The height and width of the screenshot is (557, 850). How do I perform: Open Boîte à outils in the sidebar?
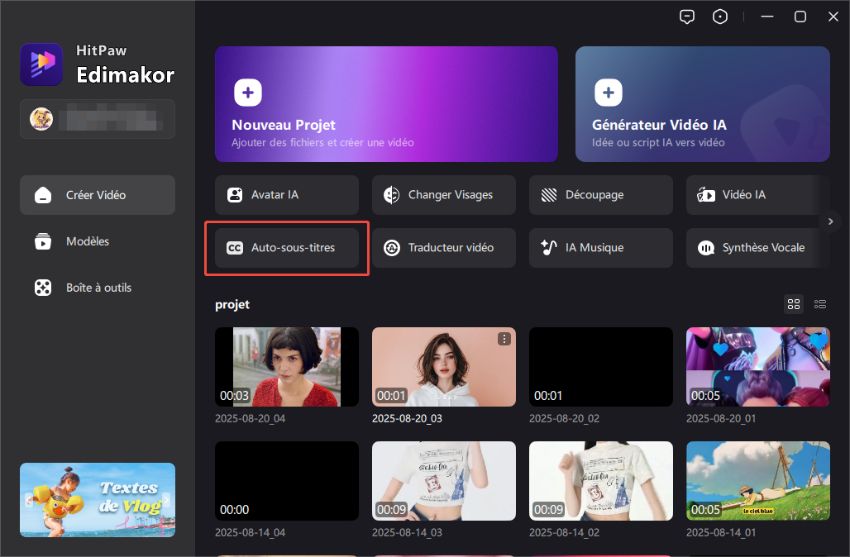[97, 288]
